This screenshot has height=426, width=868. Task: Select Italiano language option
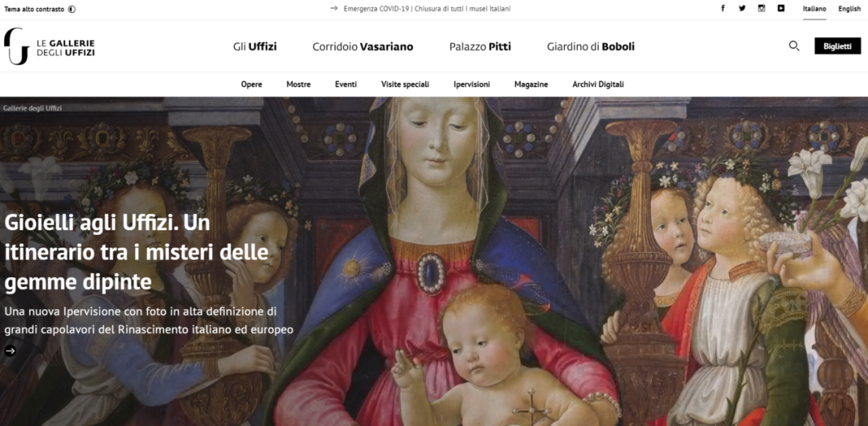(x=814, y=9)
